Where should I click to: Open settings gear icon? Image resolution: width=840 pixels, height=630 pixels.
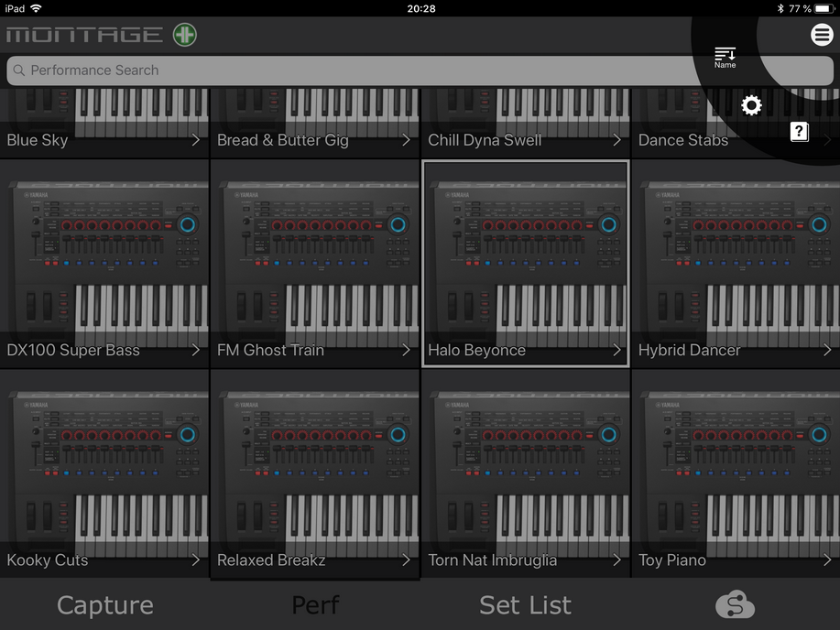pos(751,105)
